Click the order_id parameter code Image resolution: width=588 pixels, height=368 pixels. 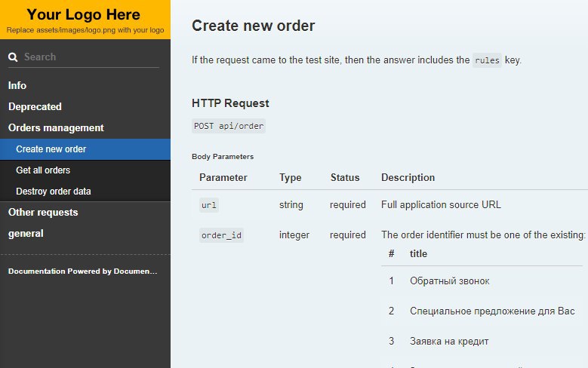tap(221, 235)
